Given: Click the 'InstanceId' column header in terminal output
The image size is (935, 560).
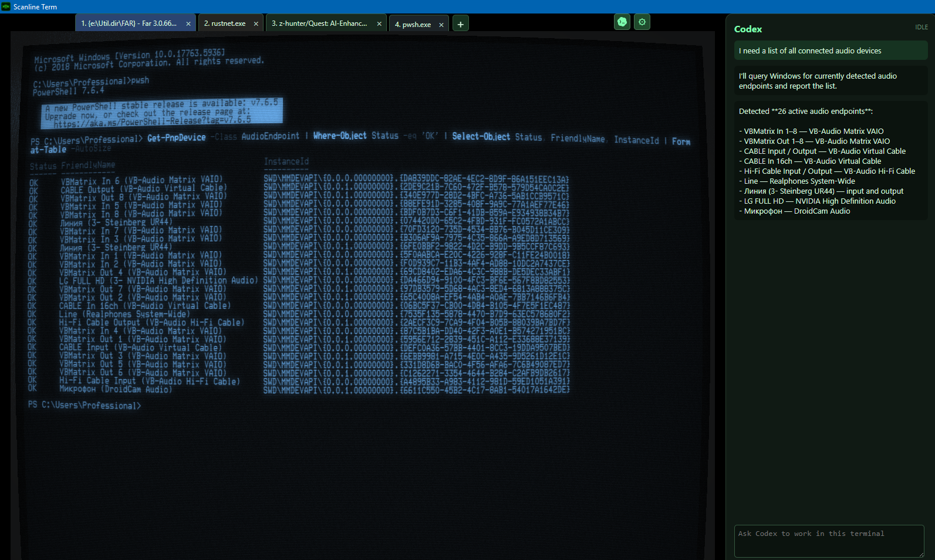Looking at the screenshot, I should pyautogui.click(x=286, y=161).
